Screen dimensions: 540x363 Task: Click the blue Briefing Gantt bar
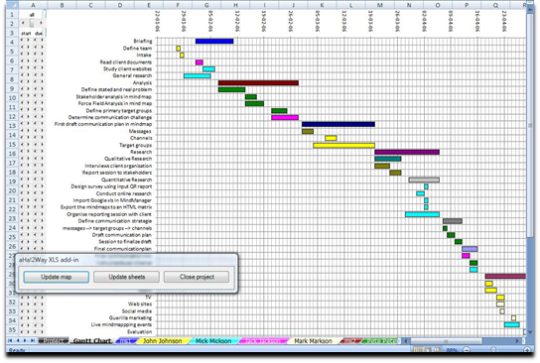[214, 41]
